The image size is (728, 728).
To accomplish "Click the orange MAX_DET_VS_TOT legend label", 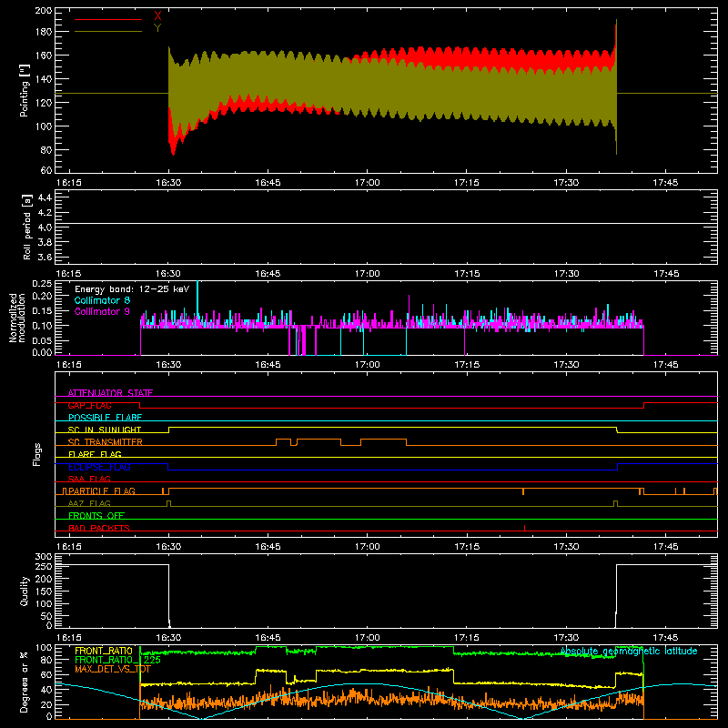I will click(113, 669).
